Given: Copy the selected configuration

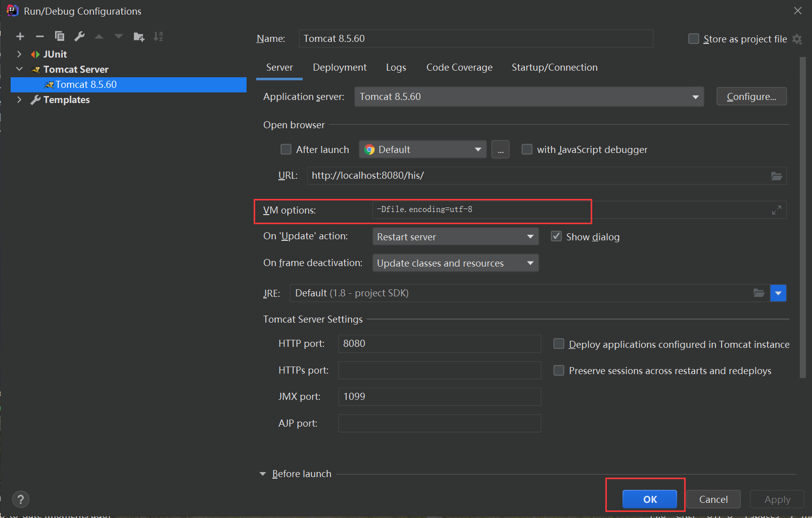Looking at the screenshot, I should (60, 36).
